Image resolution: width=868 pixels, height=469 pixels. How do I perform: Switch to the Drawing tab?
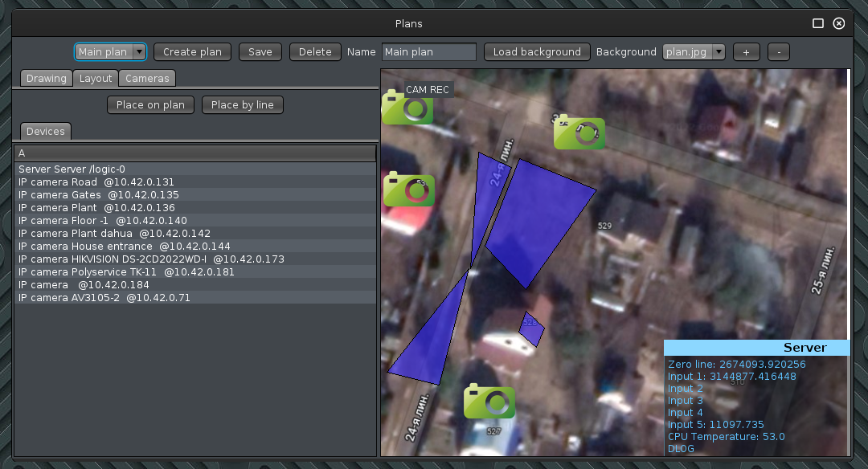[x=46, y=79]
